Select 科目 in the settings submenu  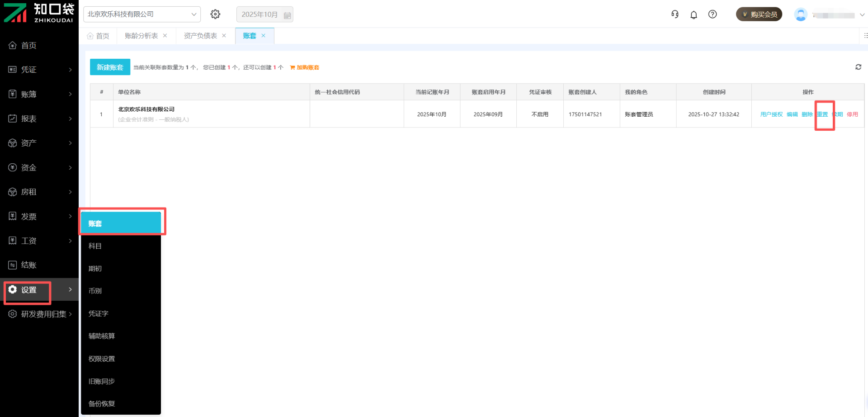point(95,246)
